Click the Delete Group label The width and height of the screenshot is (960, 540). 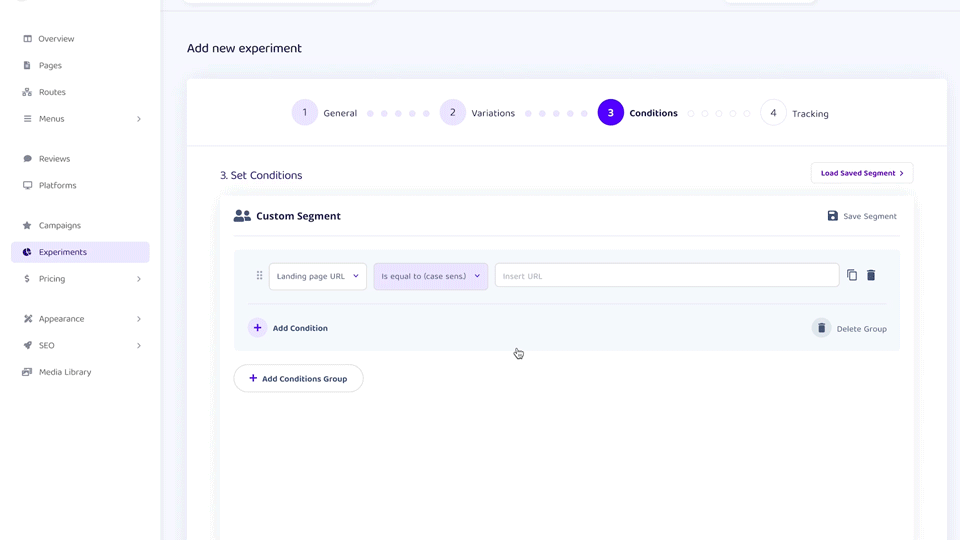point(861,329)
